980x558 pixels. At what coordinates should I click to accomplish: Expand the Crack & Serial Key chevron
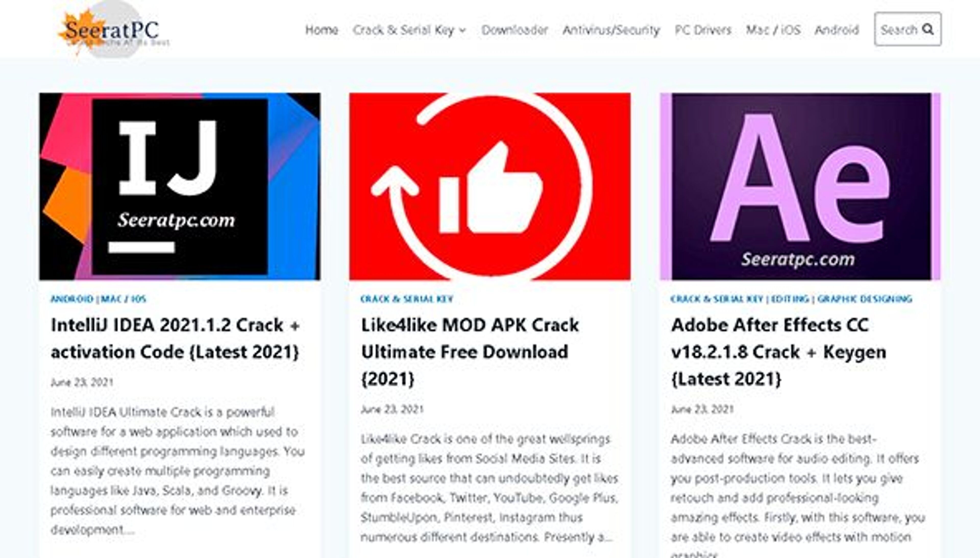462,30
